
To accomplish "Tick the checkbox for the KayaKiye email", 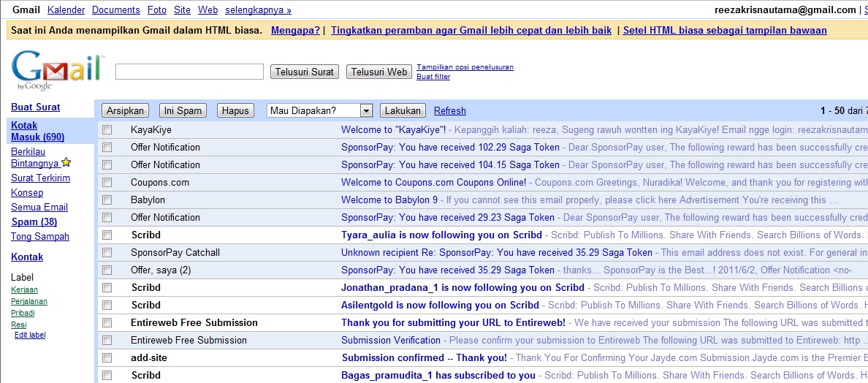I will coord(107,129).
